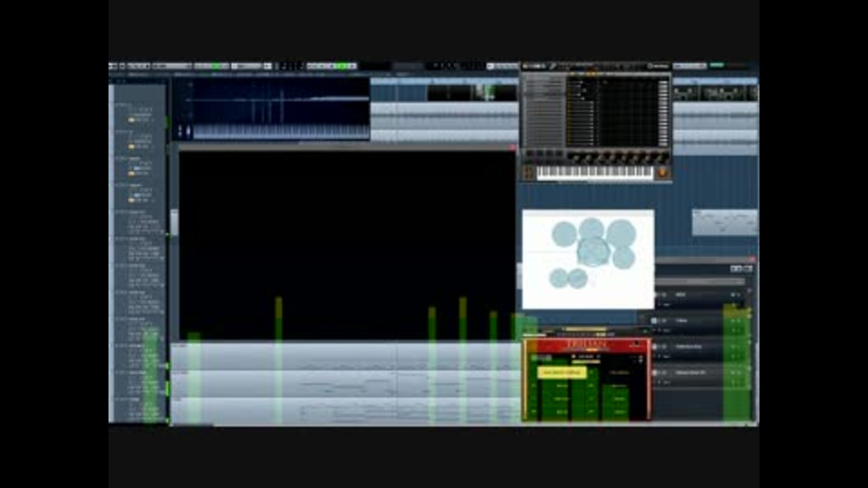Click the orange round button right of plugin keyboard
Viewport: 868px width, 488px height.
click(x=662, y=173)
